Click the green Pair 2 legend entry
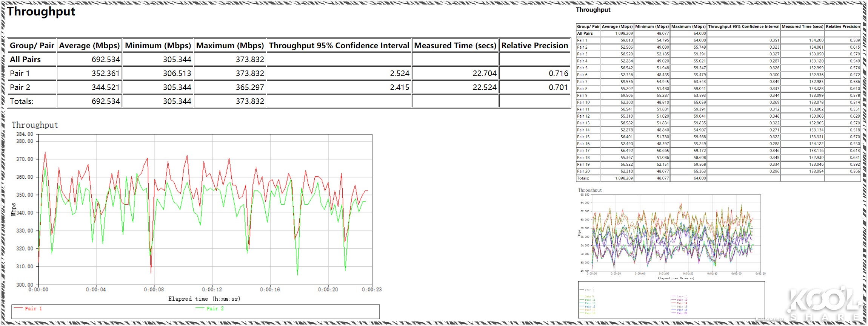The image size is (868, 326). (x=210, y=309)
